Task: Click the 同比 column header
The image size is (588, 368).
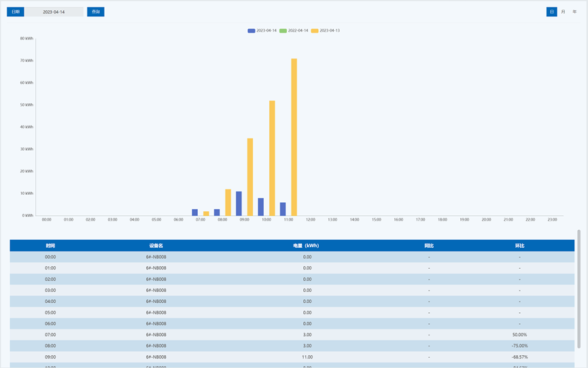Action: click(429, 246)
